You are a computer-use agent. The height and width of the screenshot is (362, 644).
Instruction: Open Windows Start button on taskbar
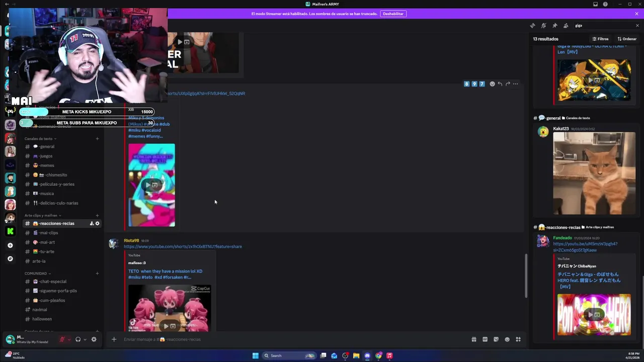click(256, 355)
